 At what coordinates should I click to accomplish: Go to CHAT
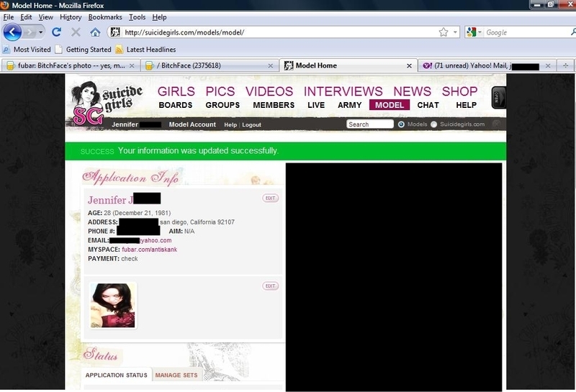tap(428, 105)
